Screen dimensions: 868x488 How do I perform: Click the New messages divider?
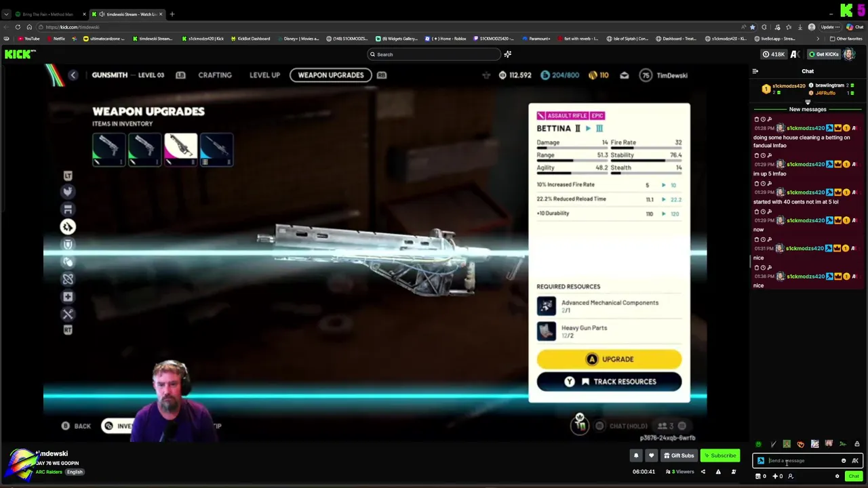coord(808,109)
